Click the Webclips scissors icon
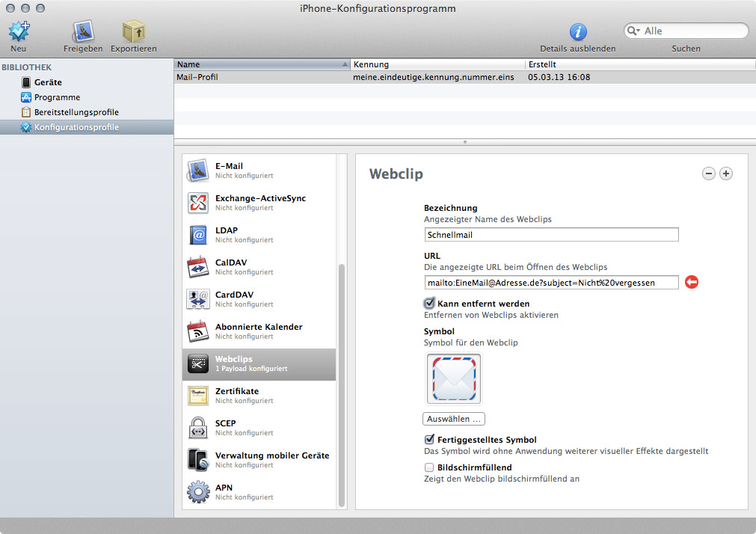This screenshot has height=534, width=756. coord(198,363)
